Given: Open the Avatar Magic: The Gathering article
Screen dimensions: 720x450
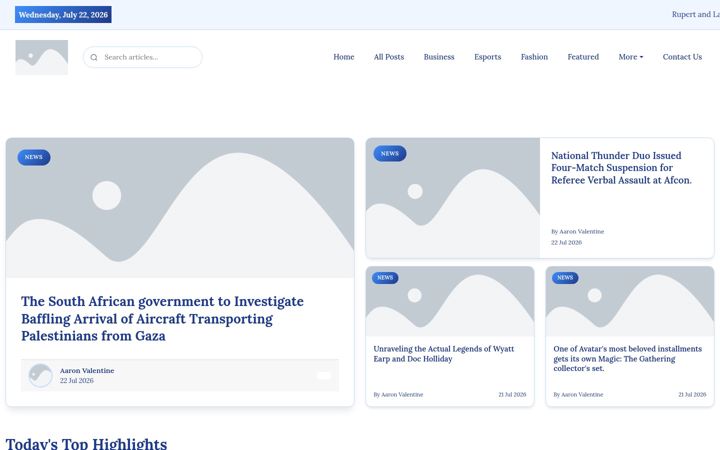Looking at the screenshot, I should click(x=628, y=359).
